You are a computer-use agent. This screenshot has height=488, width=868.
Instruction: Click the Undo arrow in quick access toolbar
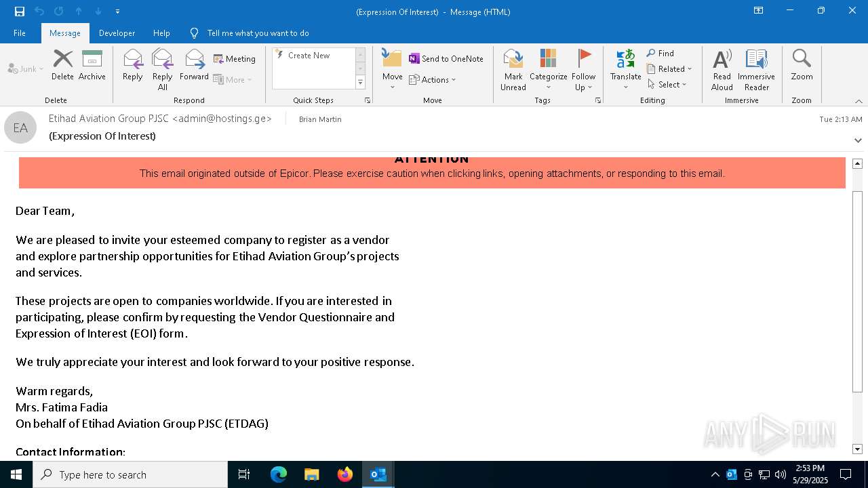coord(39,12)
